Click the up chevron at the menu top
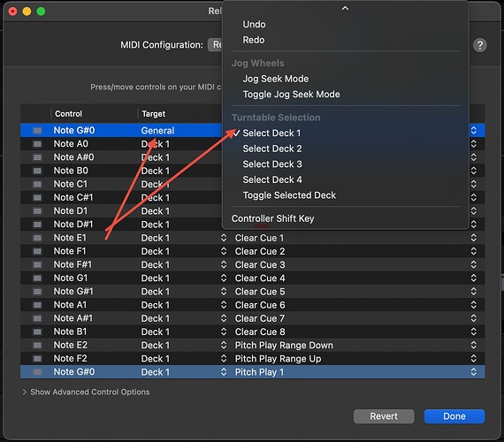The image size is (504, 442). [x=345, y=8]
